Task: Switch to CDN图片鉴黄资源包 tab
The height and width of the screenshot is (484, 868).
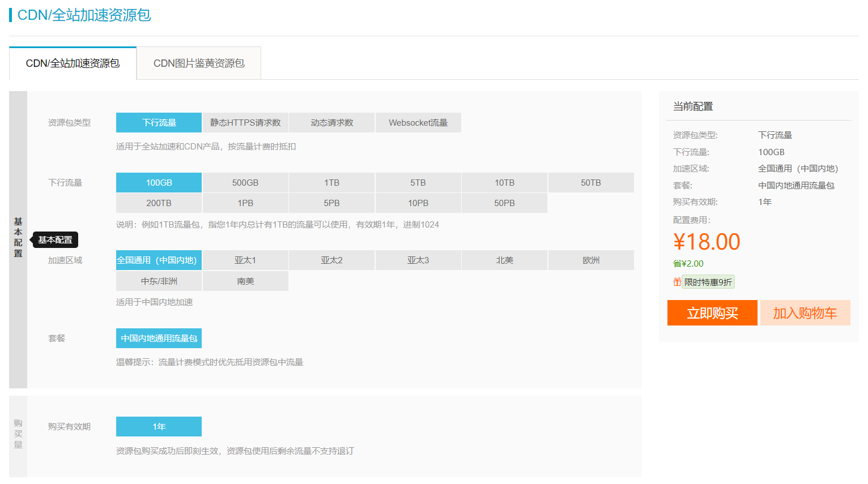Action: coord(199,63)
